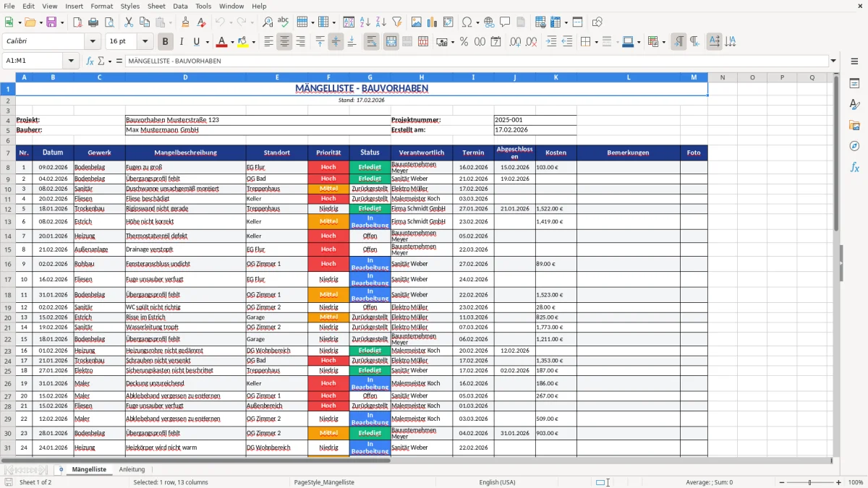Insert an image from the toolbar

pyautogui.click(x=417, y=22)
